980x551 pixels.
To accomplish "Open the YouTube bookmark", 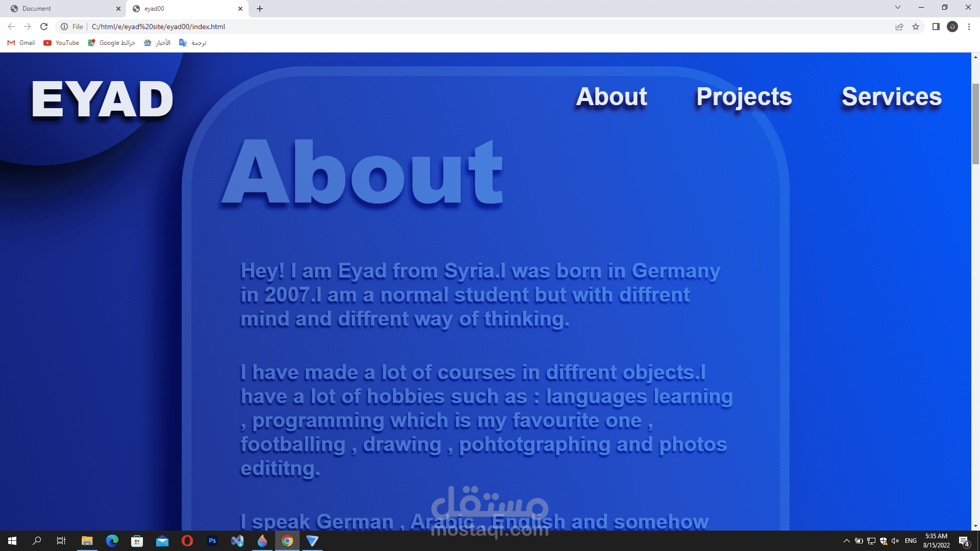I will click(61, 43).
